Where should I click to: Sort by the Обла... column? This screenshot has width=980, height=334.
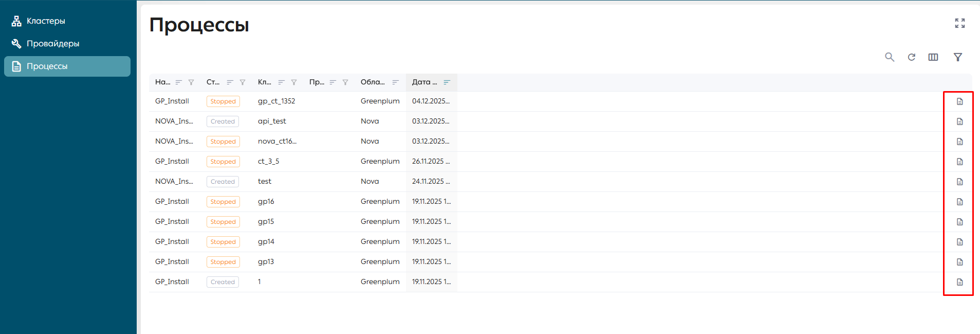[396, 82]
